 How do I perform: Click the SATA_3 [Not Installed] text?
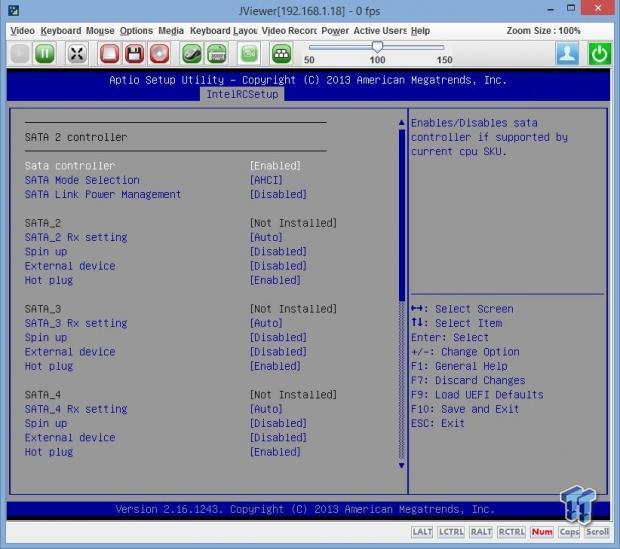point(293,309)
